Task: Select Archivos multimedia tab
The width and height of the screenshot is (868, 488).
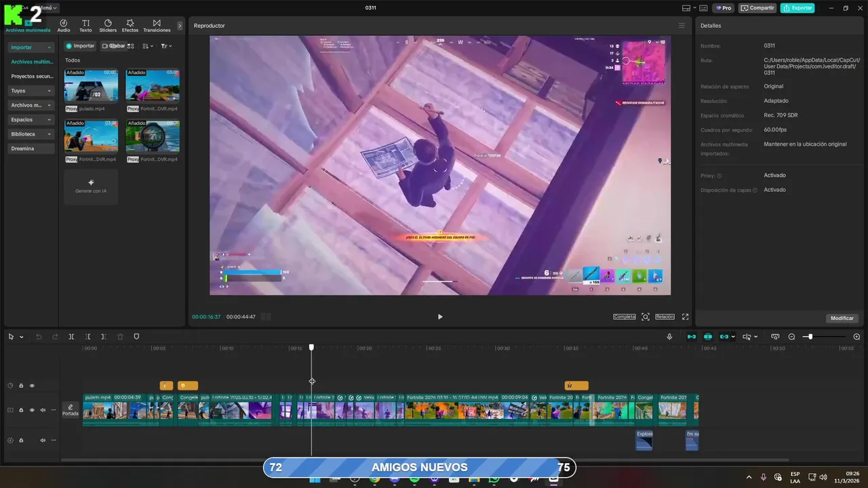Action: 28,26
